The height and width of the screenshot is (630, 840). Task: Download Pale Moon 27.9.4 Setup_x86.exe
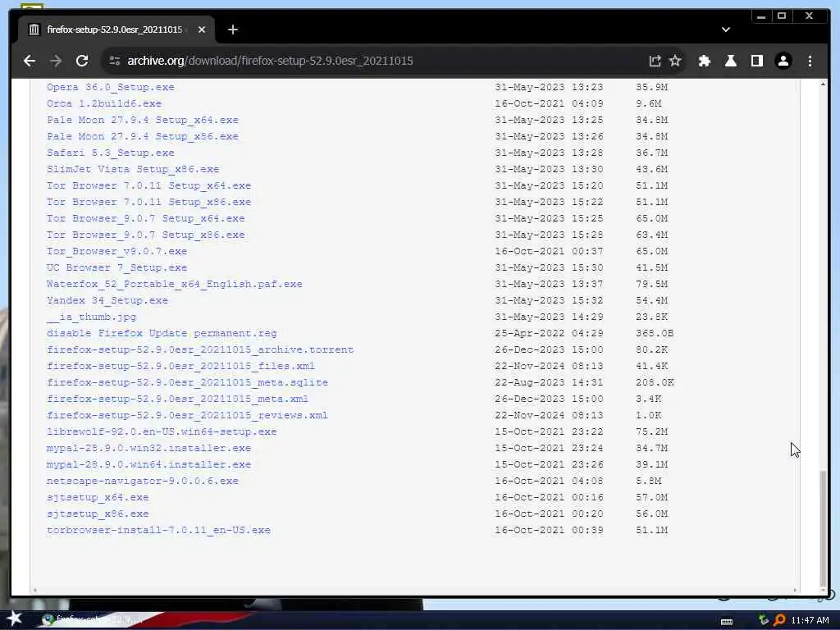[x=143, y=136]
